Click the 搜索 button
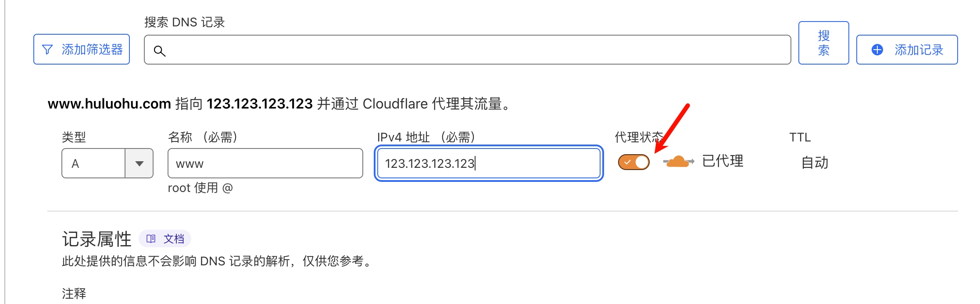Viewport: 980px width, 304px height. pyautogui.click(x=824, y=43)
